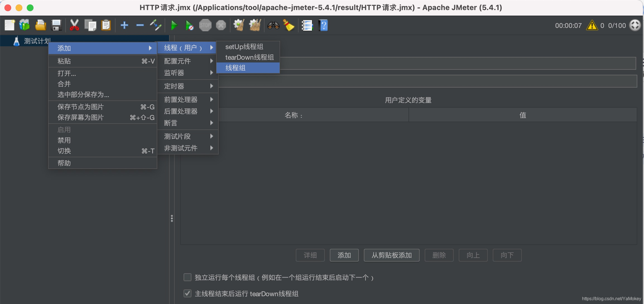This screenshot has width=644, height=304.
Task: Expand 断言 submenu
Action: point(188,123)
